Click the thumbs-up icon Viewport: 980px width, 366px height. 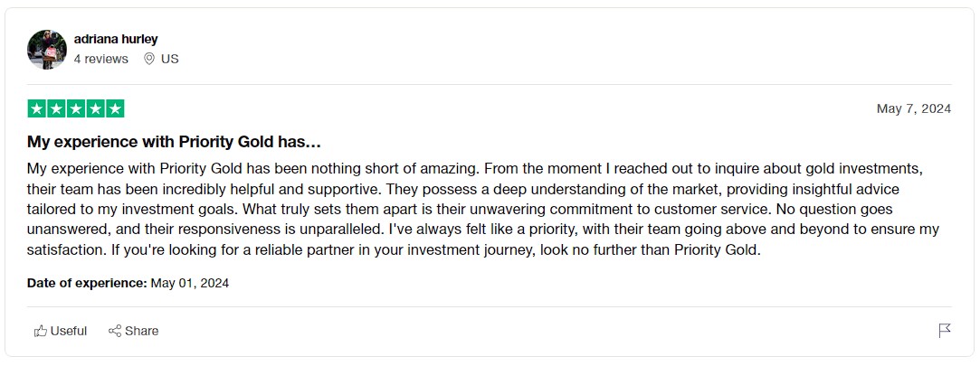pyautogui.click(x=41, y=331)
